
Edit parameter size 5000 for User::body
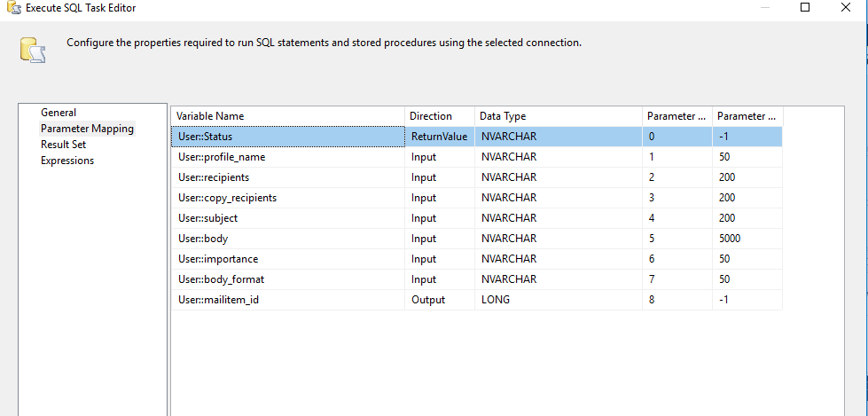tap(747, 239)
